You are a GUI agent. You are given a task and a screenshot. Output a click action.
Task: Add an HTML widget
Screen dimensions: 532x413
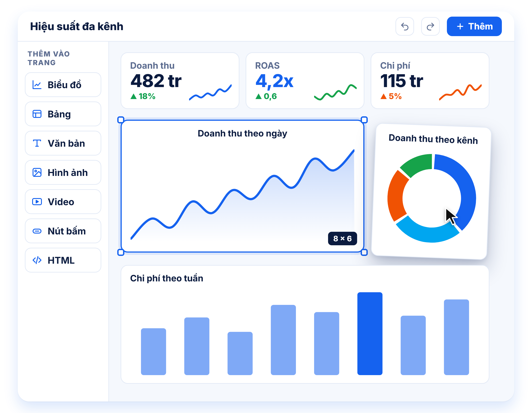(x=63, y=260)
